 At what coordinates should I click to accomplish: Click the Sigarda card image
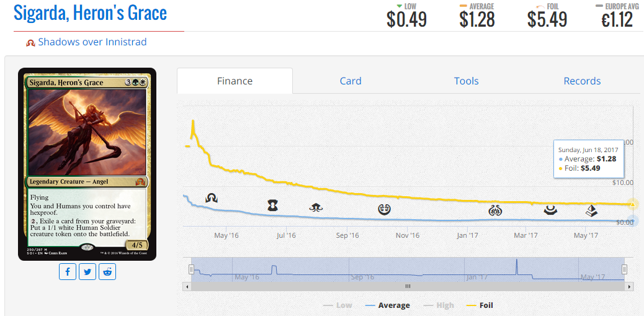click(x=87, y=164)
